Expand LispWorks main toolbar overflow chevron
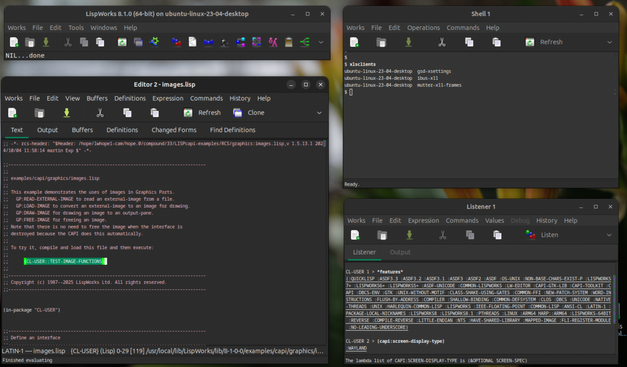627x367 pixels. point(321,42)
